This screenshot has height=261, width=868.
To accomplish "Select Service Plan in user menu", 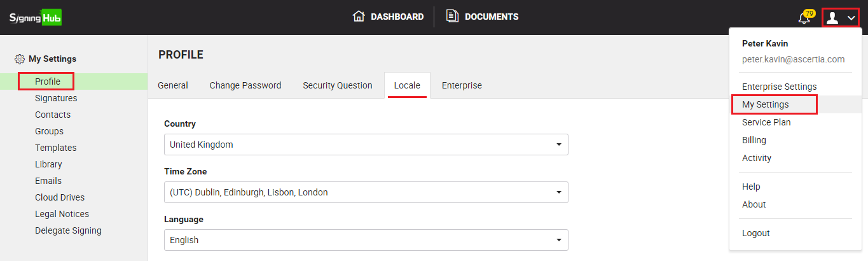I will pyautogui.click(x=766, y=122).
